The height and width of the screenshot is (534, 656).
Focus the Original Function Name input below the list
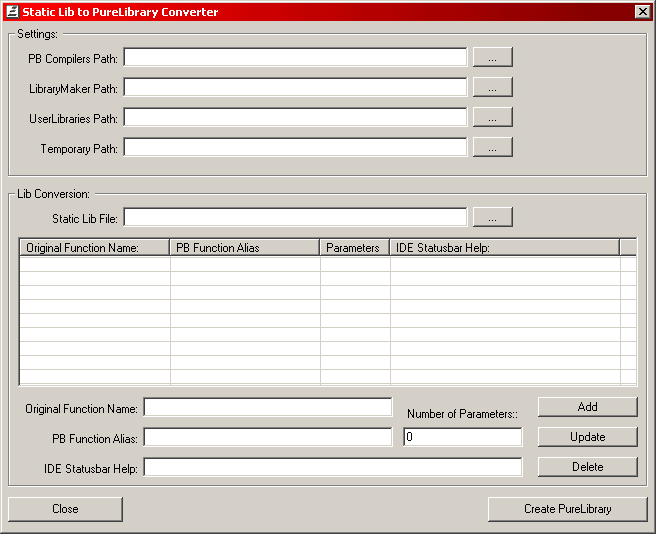[268, 407]
